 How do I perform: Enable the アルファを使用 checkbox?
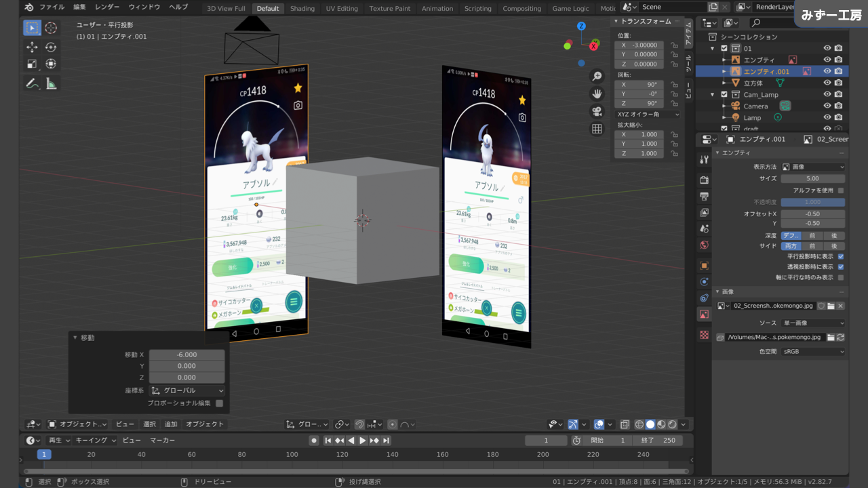[x=841, y=190]
